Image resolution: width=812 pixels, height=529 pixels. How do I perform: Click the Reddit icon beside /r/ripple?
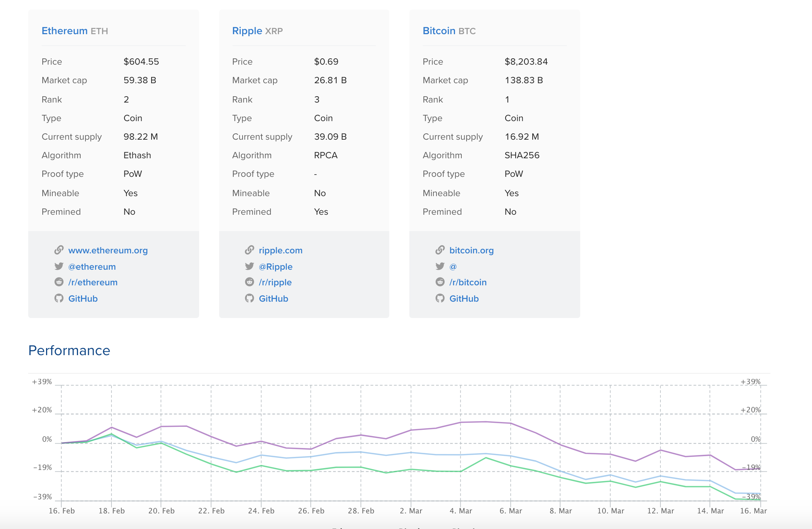click(249, 282)
